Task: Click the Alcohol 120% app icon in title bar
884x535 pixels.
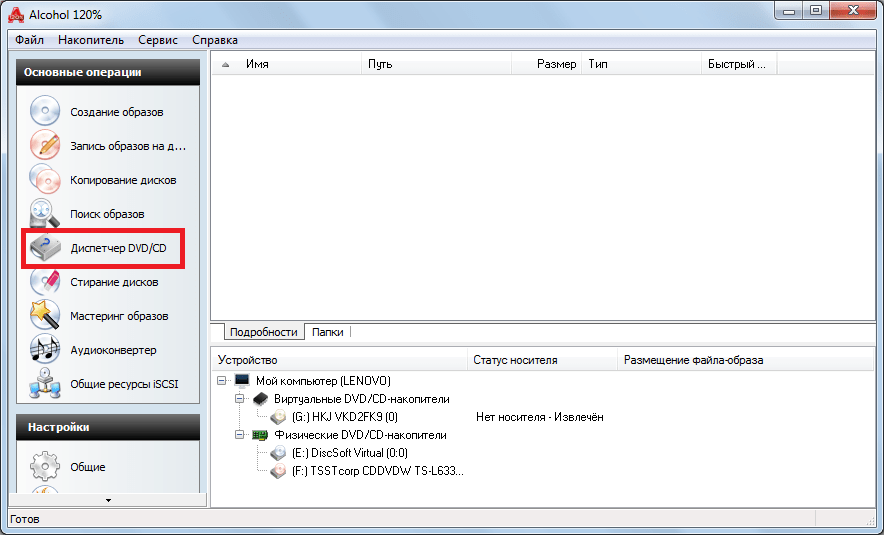Action: [x=15, y=15]
